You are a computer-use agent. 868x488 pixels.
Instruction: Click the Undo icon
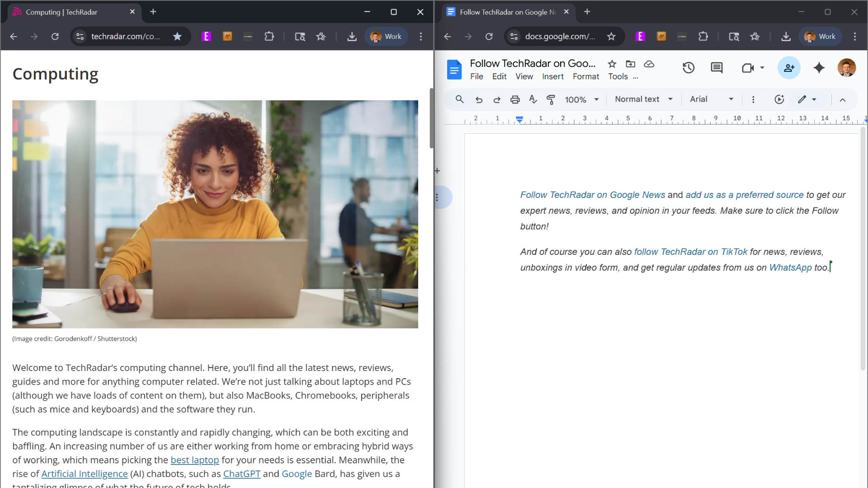coord(479,99)
